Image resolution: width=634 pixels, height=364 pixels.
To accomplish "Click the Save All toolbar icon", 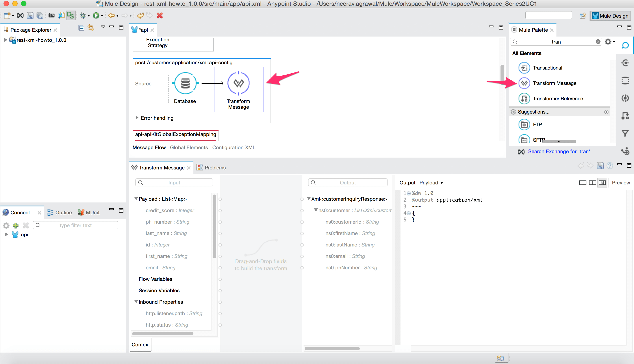I will point(39,15).
